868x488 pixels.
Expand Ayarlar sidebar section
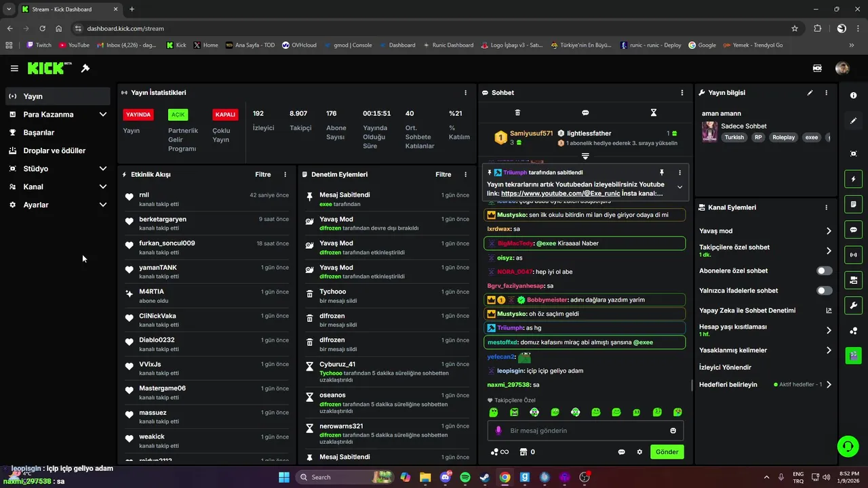pos(103,205)
